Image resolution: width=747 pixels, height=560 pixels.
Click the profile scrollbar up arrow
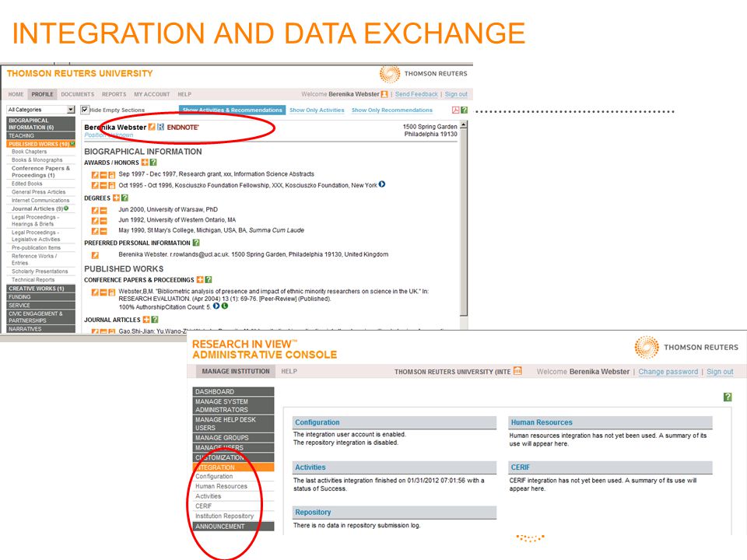point(464,124)
